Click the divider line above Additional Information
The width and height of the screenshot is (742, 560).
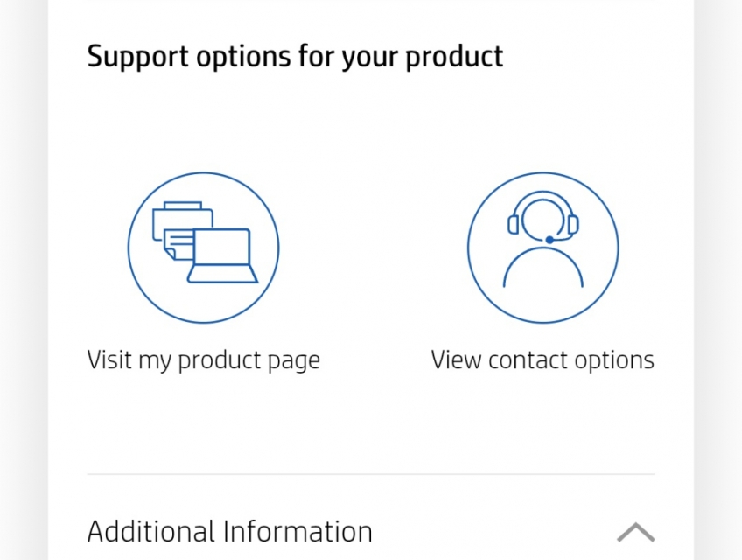click(370, 474)
